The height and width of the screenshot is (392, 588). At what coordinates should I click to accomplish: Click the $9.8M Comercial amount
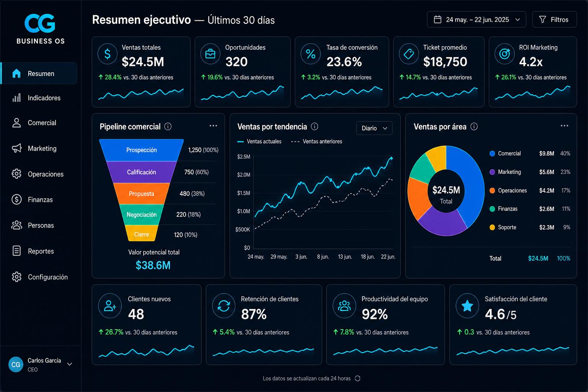click(547, 154)
